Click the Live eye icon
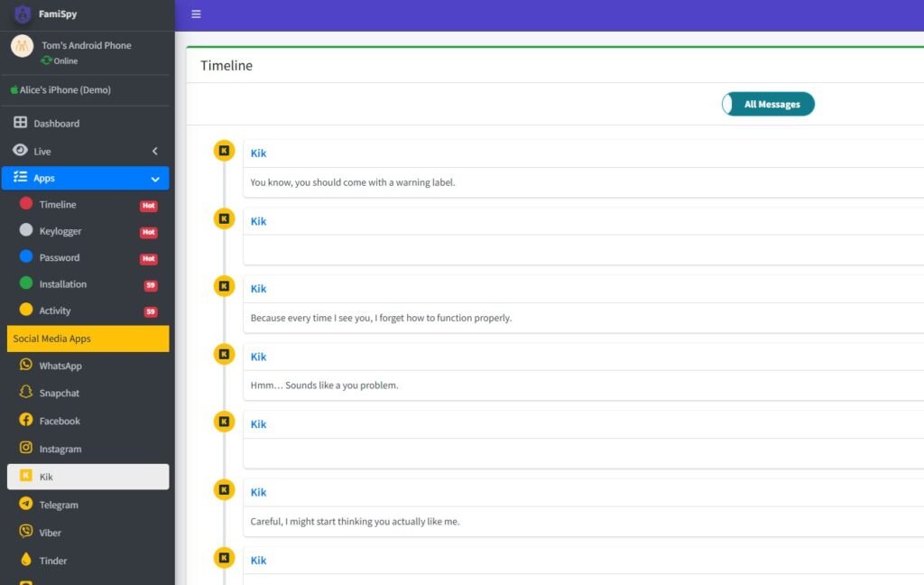The height and width of the screenshot is (585, 924). click(x=20, y=150)
